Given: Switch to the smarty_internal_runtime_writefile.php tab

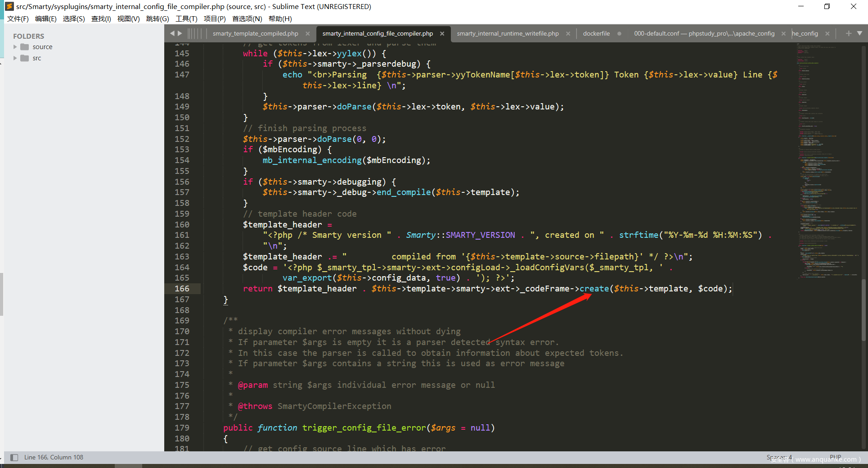Looking at the screenshot, I should (508, 34).
